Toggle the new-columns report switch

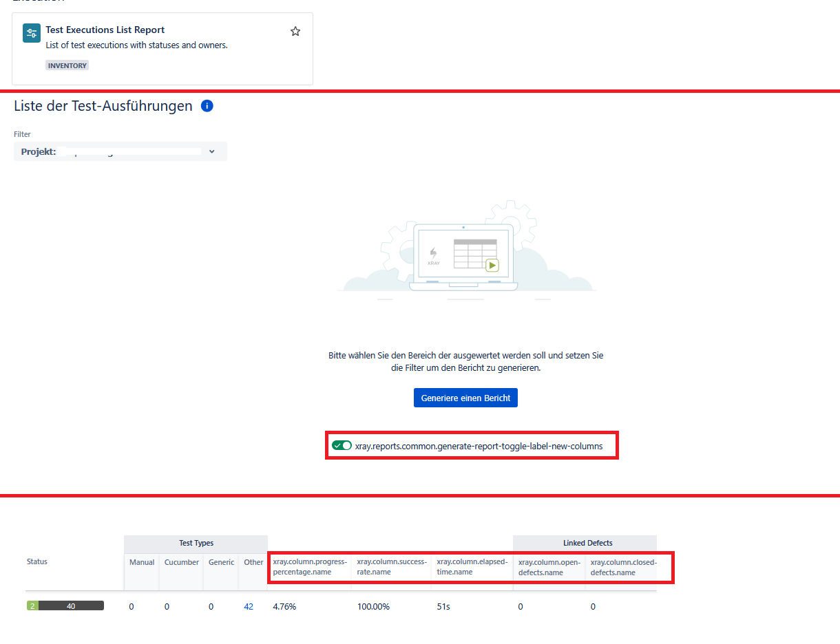(342, 446)
